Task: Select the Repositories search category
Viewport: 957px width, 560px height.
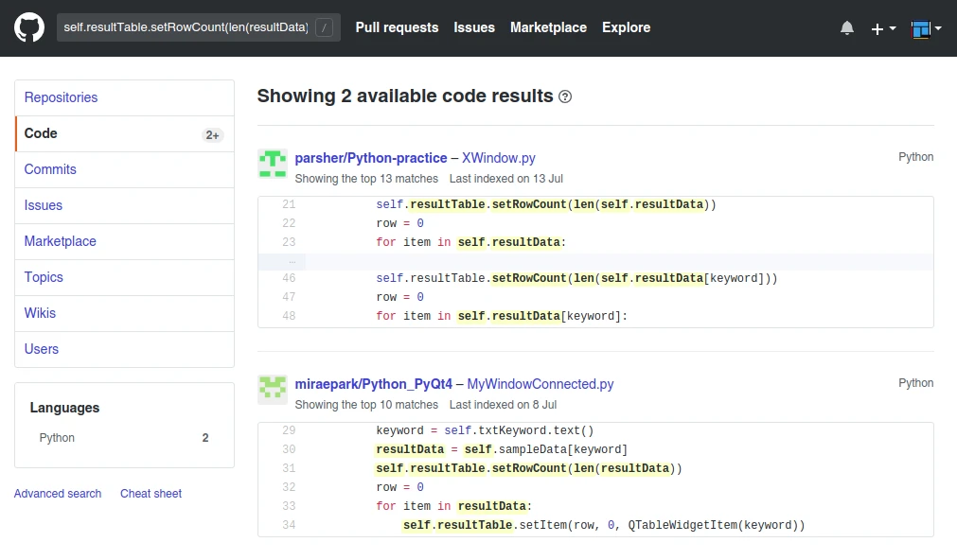Action: 125,97
